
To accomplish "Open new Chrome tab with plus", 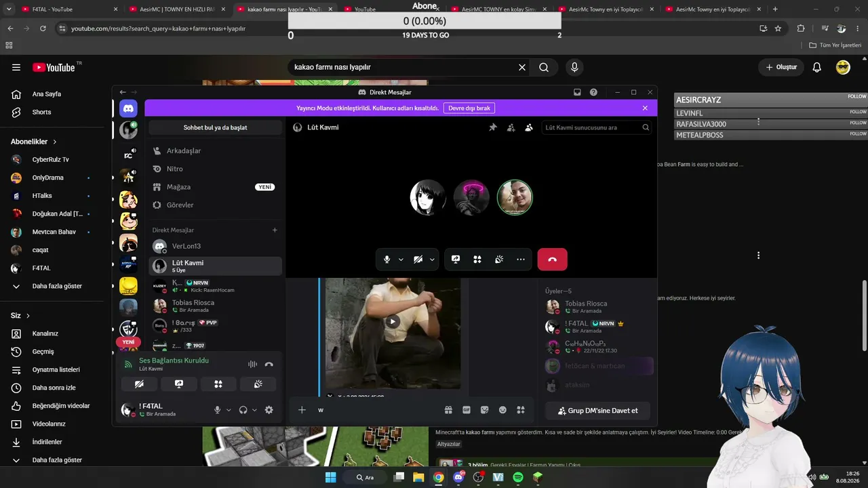I will (775, 9).
